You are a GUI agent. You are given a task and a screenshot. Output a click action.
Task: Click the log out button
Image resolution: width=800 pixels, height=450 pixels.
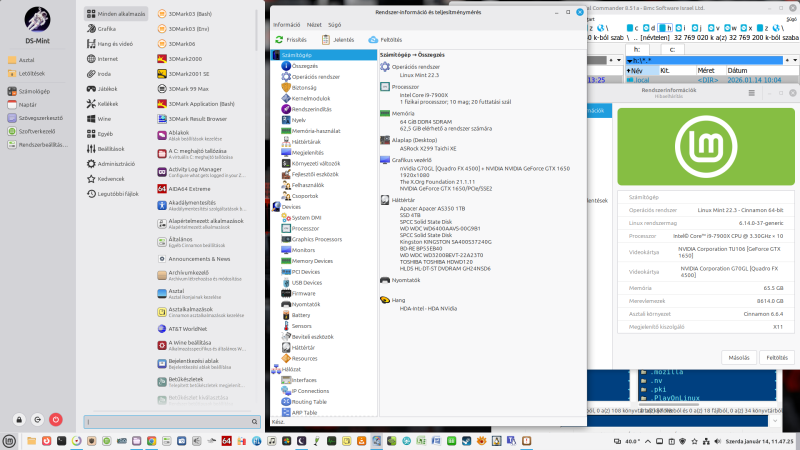[37, 420]
